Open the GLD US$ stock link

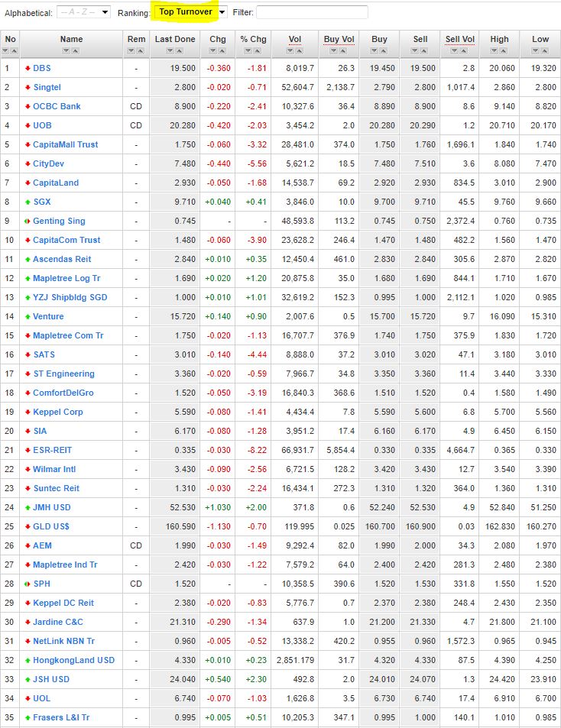[51, 526]
